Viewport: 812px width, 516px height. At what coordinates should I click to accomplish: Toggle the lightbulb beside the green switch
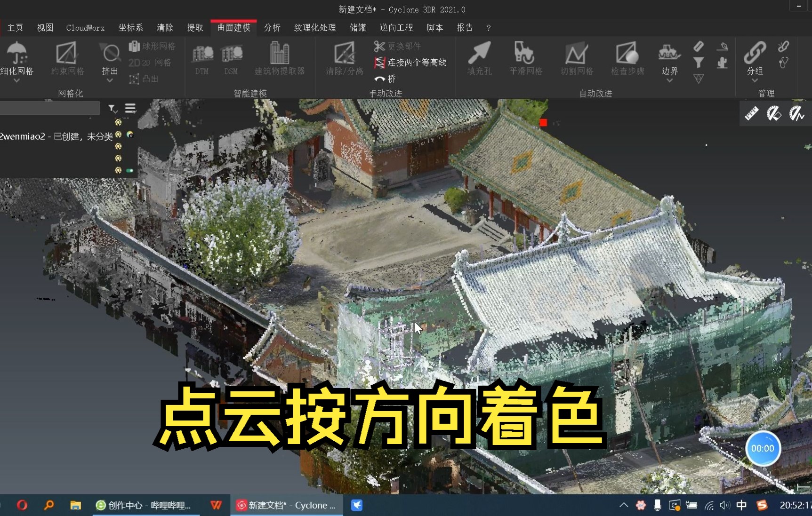coord(118,170)
